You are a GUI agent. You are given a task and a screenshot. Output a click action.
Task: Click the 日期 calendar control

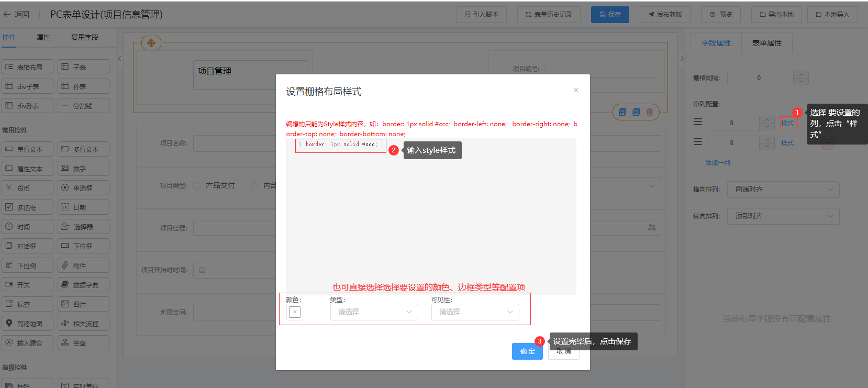tap(83, 207)
